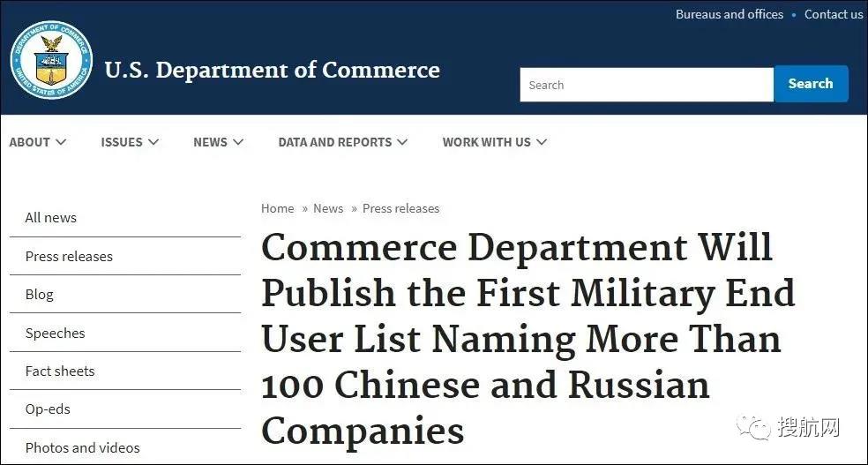Screen dimensions: 868x465
Task: Open Speeches in the sidebar
Action: click(55, 333)
